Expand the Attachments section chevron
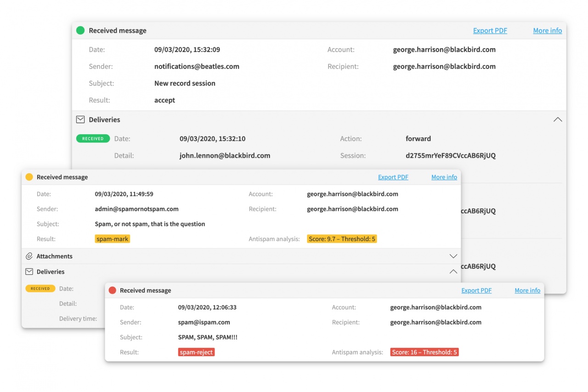588x392 pixels. coord(453,256)
